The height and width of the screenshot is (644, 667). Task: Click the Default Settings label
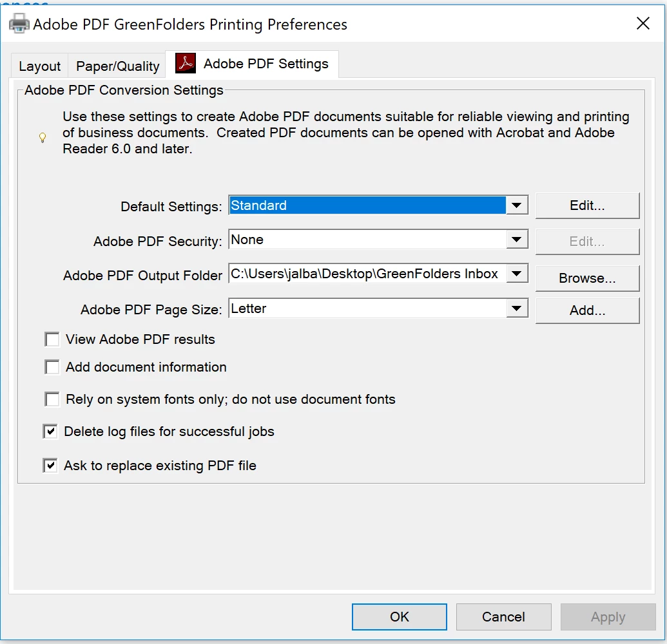pos(171,207)
